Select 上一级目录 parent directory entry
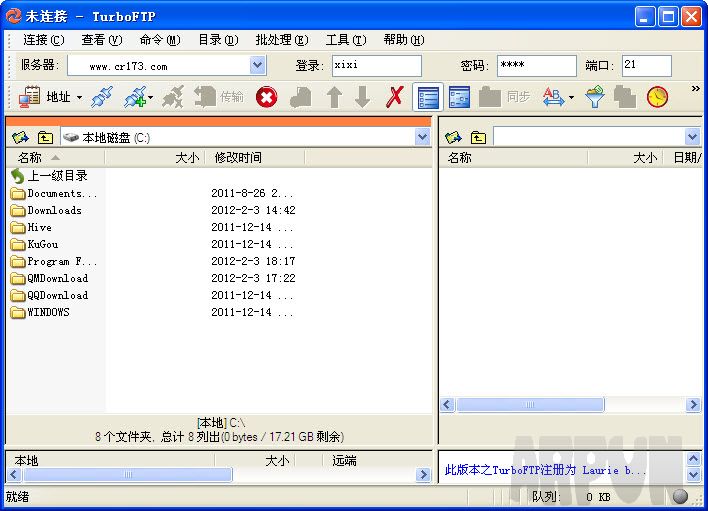The image size is (708, 511). click(49, 176)
